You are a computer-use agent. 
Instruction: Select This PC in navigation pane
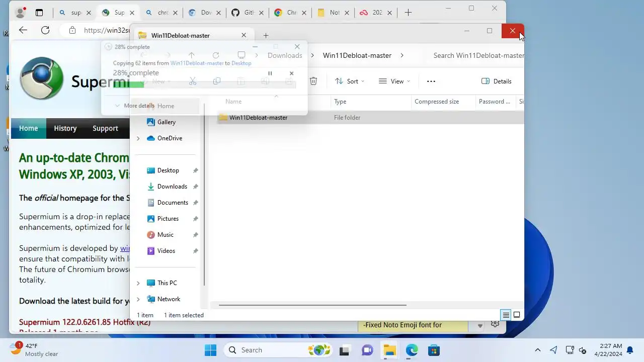coord(167,283)
